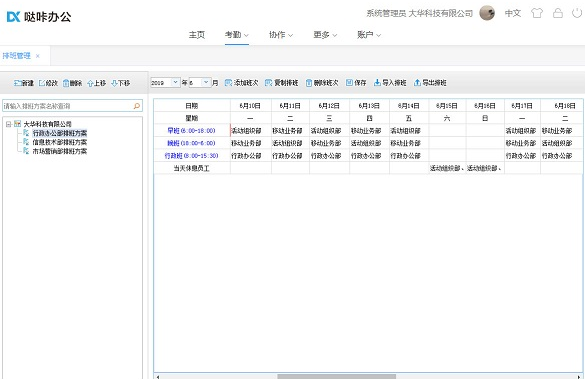Open the year 2019 dropdown
Image resolution: width=585 pixels, height=379 pixels.
(x=175, y=82)
